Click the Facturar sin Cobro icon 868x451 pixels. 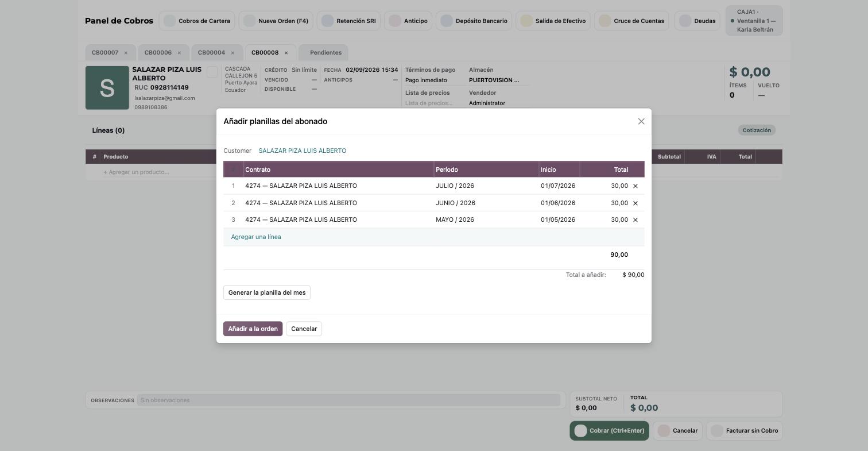pyautogui.click(x=717, y=431)
